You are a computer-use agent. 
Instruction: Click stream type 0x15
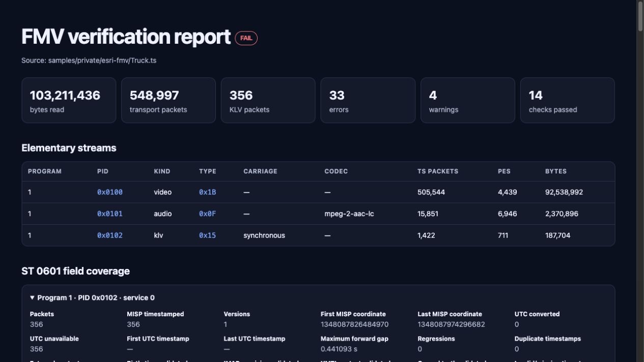208,235
